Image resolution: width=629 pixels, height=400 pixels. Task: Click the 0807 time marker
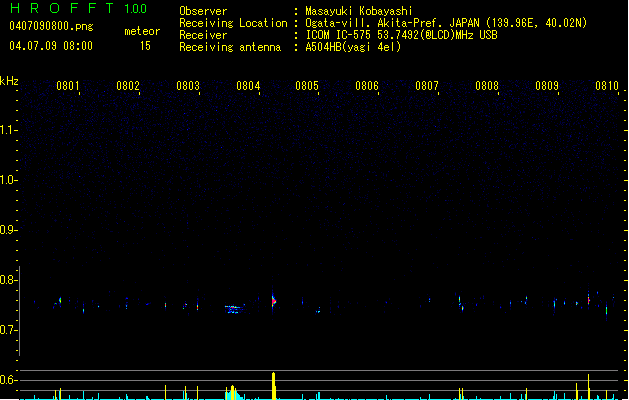pyautogui.click(x=427, y=86)
